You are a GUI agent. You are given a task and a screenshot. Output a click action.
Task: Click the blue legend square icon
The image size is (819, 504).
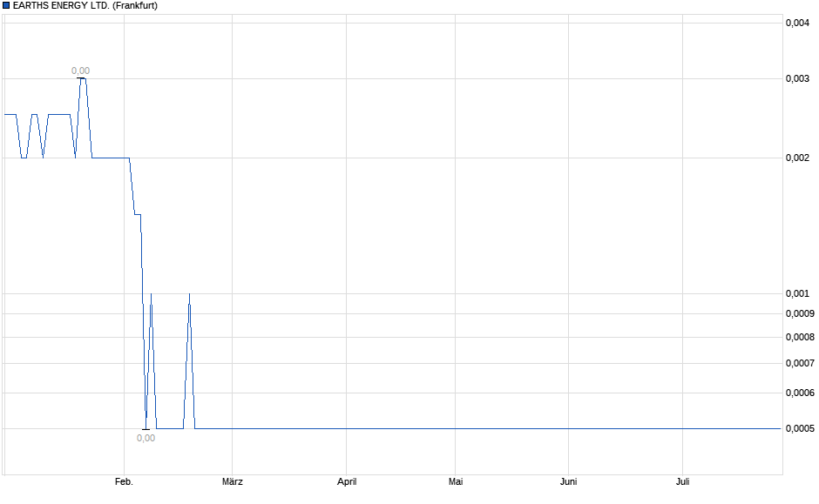[x=6, y=6]
